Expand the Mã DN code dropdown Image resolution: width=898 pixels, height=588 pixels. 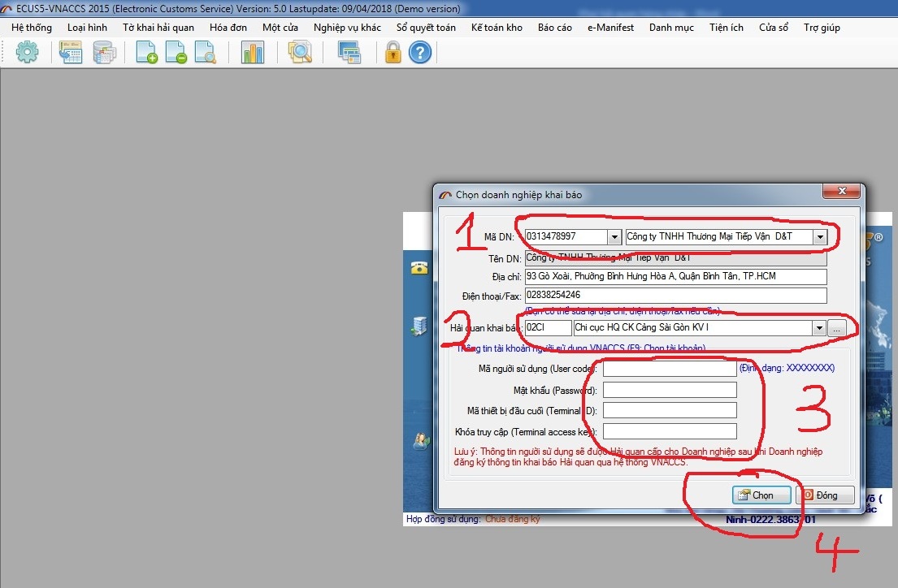click(614, 236)
